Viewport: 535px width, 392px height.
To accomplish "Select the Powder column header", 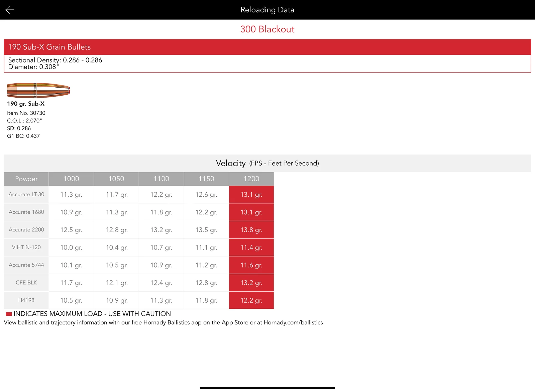I will pyautogui.click(x=26, y=179).
